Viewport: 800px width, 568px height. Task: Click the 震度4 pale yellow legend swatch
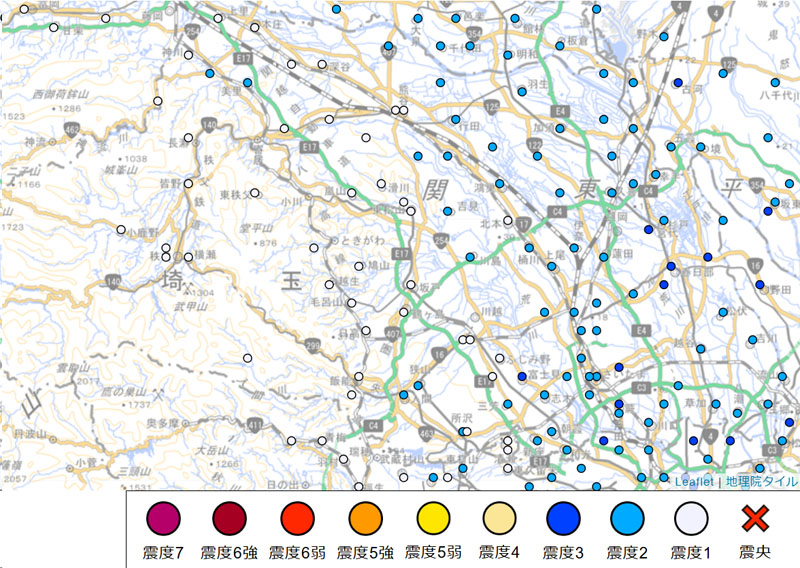(499, 518)
